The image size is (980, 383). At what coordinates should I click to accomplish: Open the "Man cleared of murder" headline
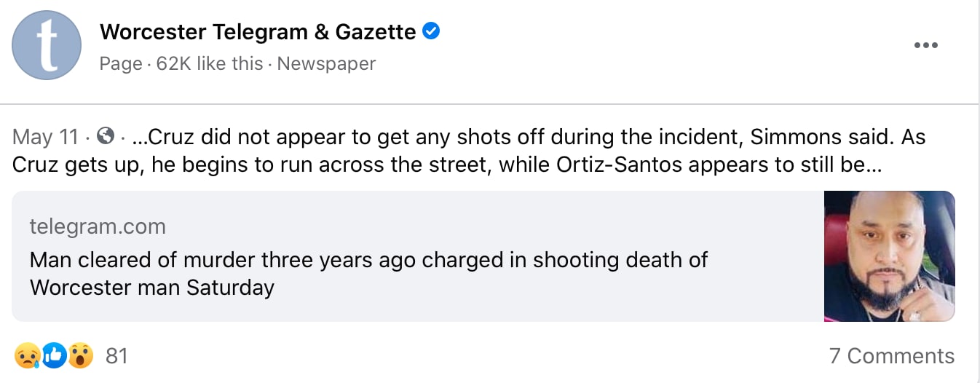(x=368, y=273)
